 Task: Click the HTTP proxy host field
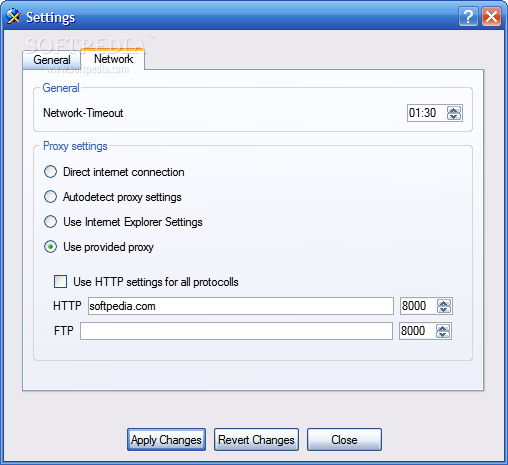coord(241,306)
